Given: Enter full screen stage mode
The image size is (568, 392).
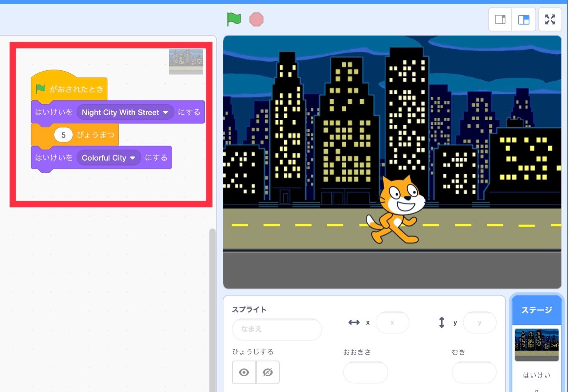Looking at the screenshot, I should (x=550, y=19).
